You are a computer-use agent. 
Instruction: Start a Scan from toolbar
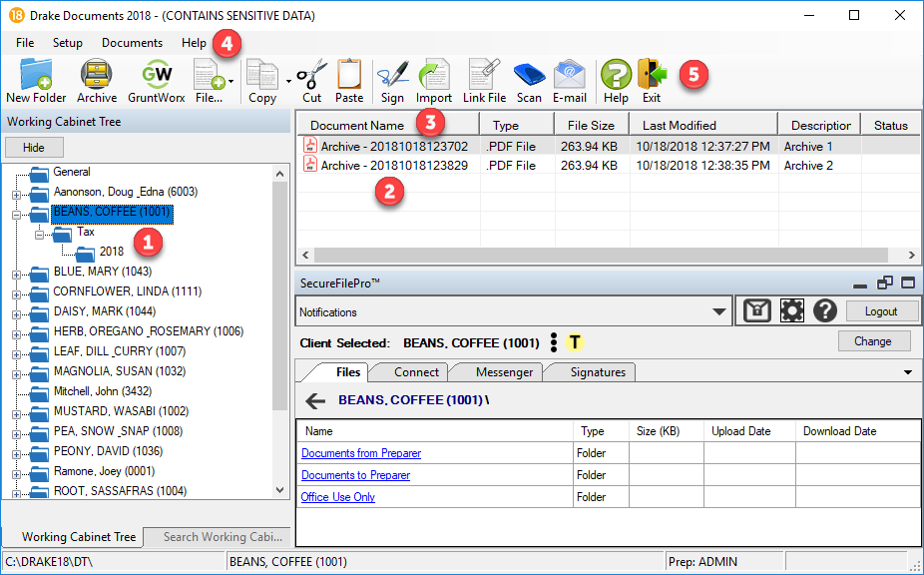tap(529, 82)
